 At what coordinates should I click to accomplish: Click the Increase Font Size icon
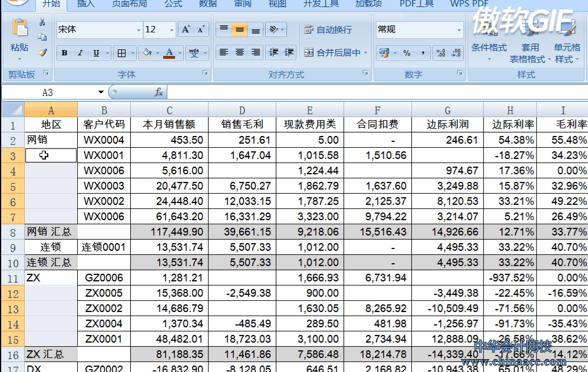(185, 29)
